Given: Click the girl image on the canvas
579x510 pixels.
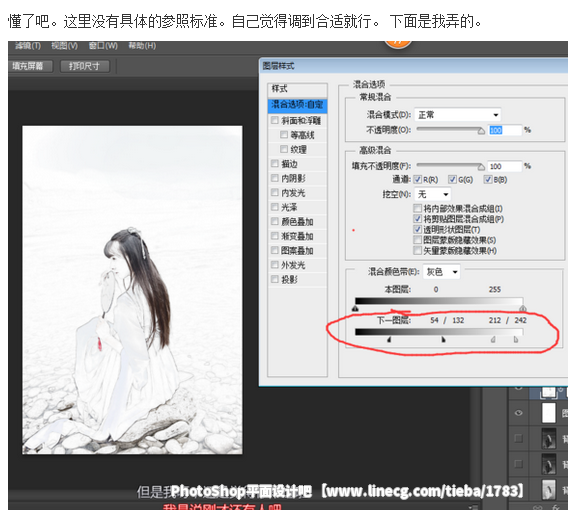Looking at the screenshot, I should [132, 290].
